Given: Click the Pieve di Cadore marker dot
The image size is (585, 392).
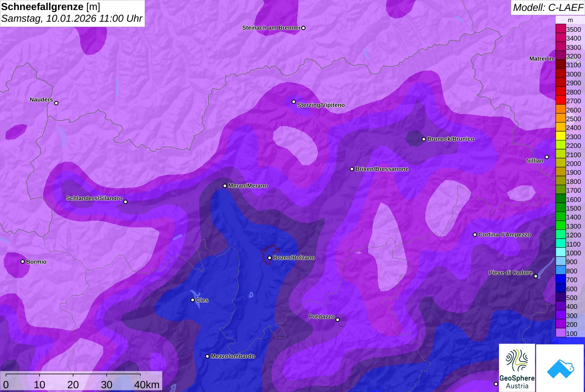Looking at the screenshot, I should coord(536,276).
